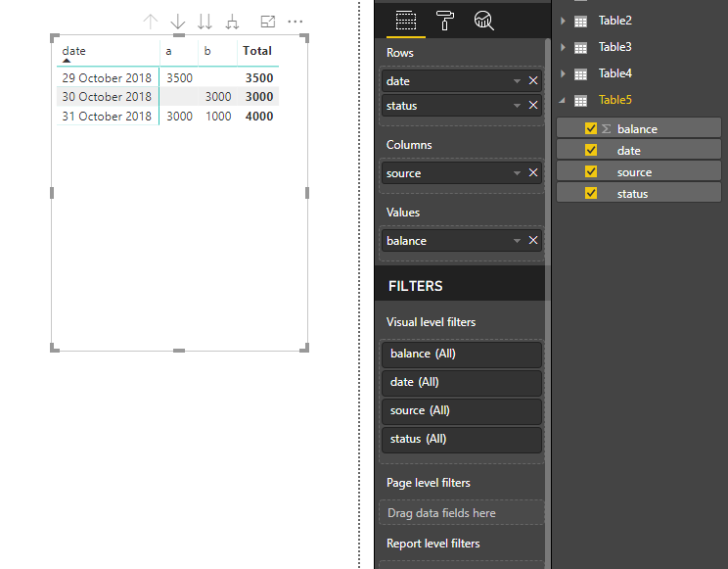The width and height of the screenshot is (728, 569).
Task: Click Table2 table icon
Action: click(580, 22)
